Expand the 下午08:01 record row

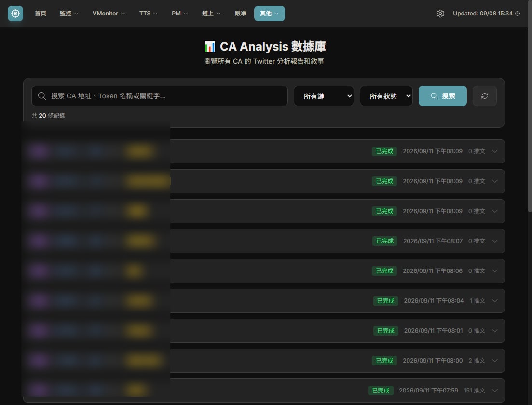[264, 330]
